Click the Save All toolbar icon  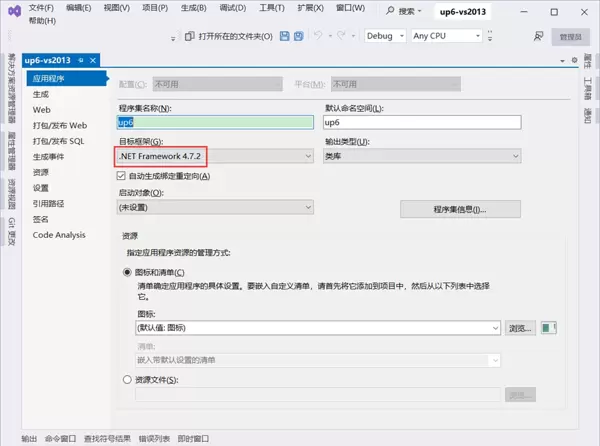tap(299, 36)
